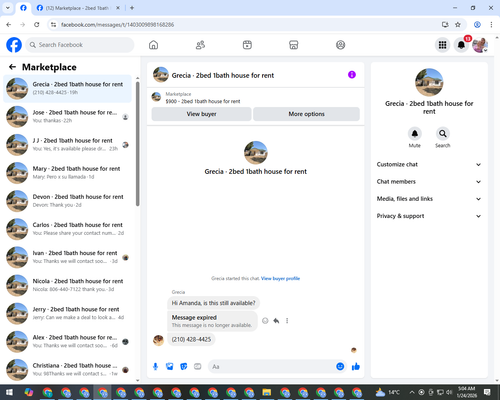React to the expired message with emoji
500x400 pixels.
265,321
